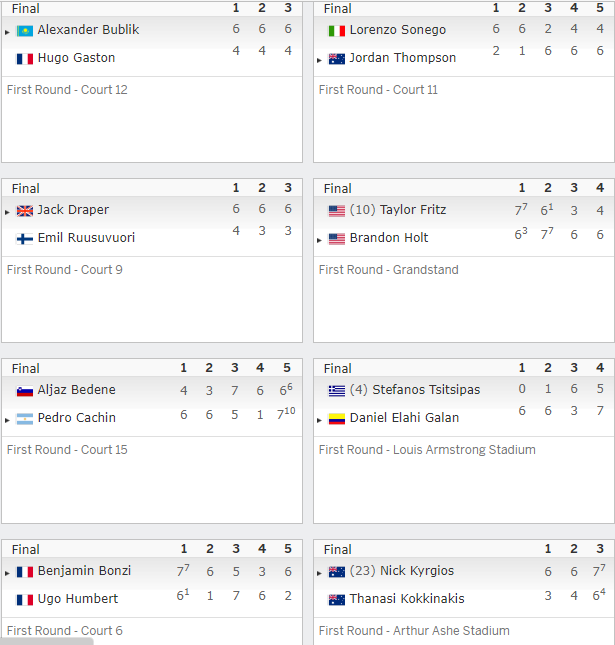This screenshot has height=645, width=615.
Task: Click the US flag beside Brandon Holt
Action: click(x=337, y=239)
